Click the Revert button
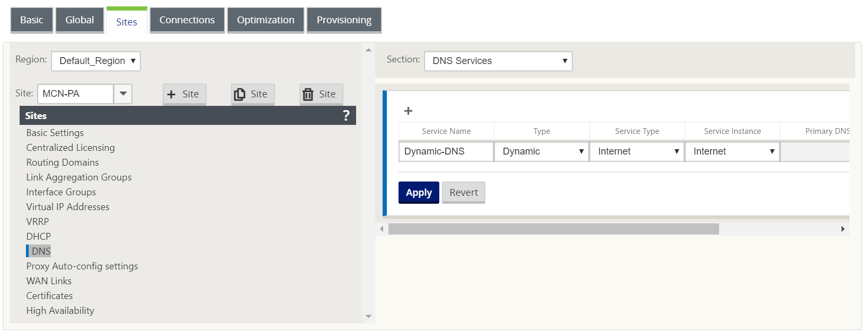This screenshot has width=868, height=335. point(464,193)
